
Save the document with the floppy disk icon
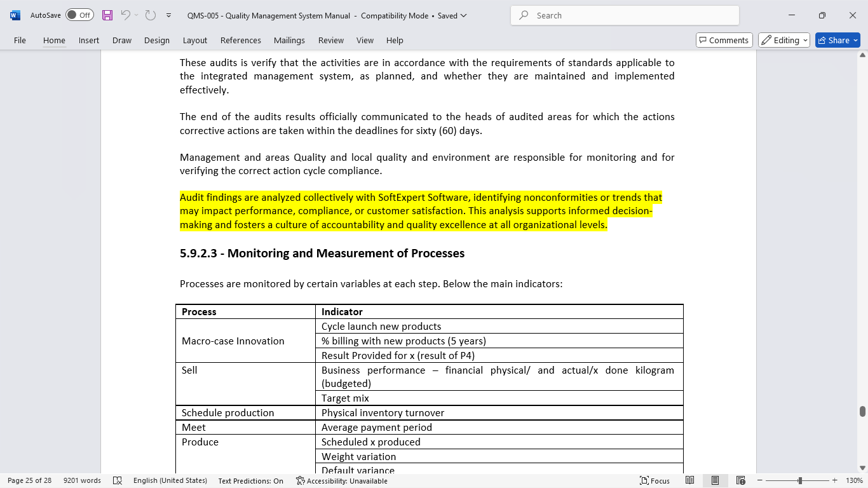point(107,15)
